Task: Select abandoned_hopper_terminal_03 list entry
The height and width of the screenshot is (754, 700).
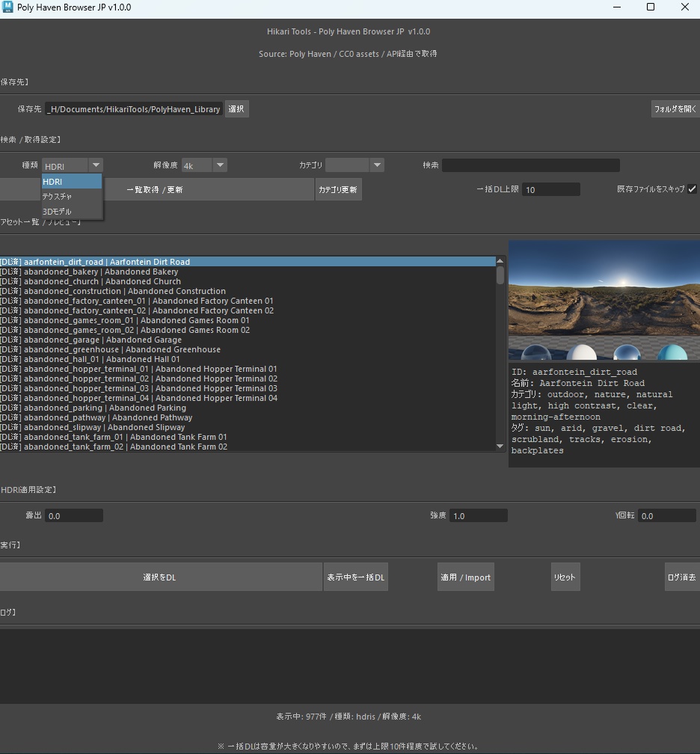Action: click(x=248, y=388)
